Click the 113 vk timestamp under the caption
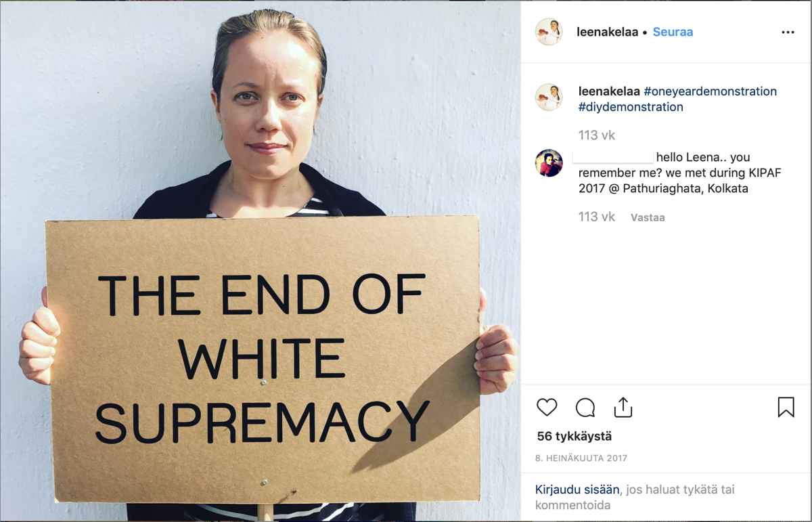This screenshot has width=812, height=522. pyautogui.click(x=597, y=135)
